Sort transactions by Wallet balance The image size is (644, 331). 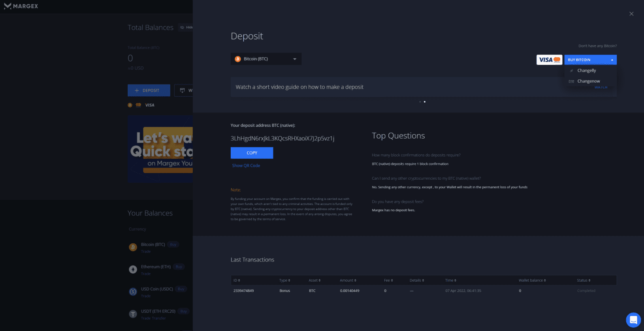pyautogui.click(x=532, y=280)
